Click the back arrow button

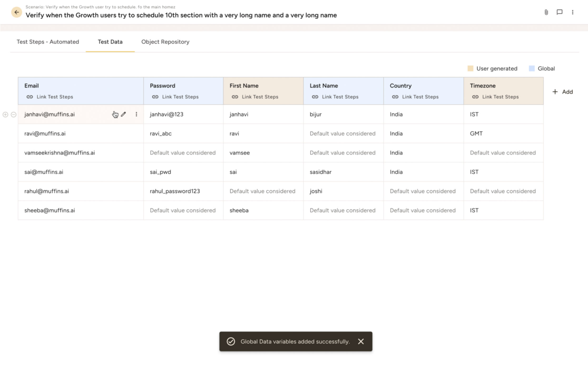(16, 12)
